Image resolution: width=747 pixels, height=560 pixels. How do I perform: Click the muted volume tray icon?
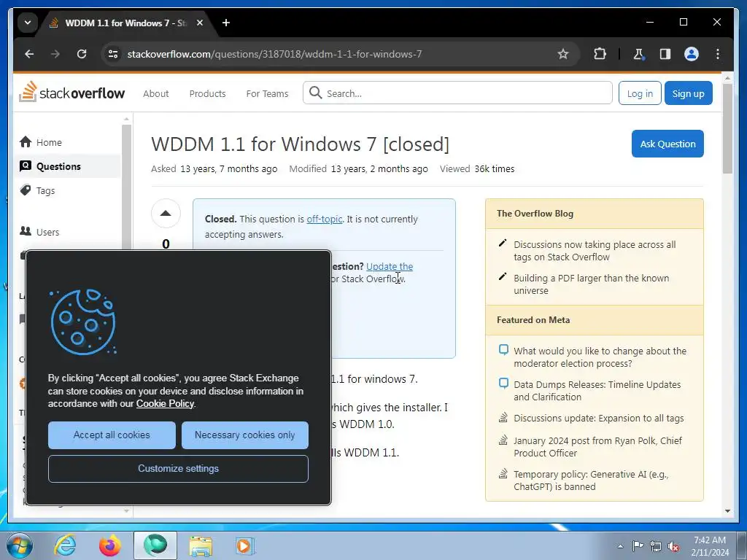pyautogui.click(x=673, y=546)
